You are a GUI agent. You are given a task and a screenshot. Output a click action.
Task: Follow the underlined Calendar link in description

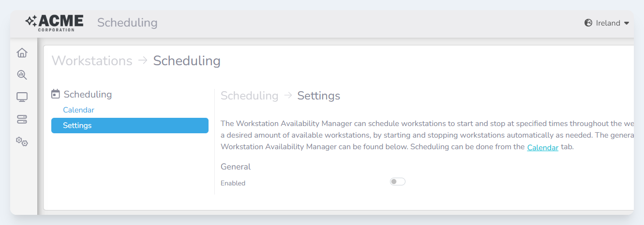click(542, 148)
